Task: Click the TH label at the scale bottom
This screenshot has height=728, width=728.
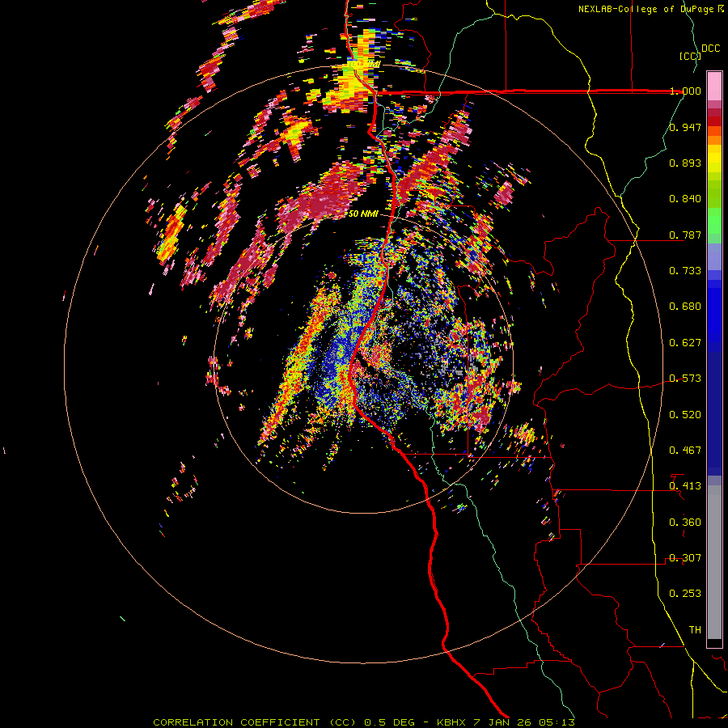Action: pyautogui.click(x=695, y=630)
